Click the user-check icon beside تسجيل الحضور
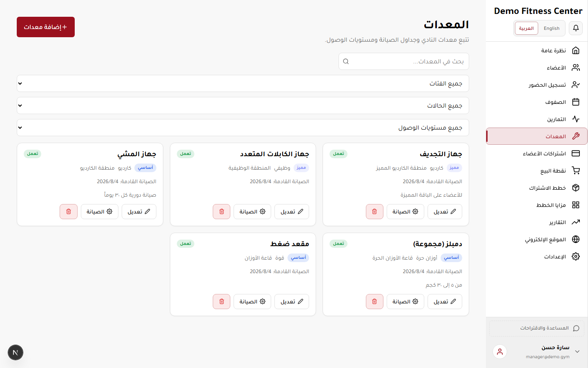 [576, 85]
